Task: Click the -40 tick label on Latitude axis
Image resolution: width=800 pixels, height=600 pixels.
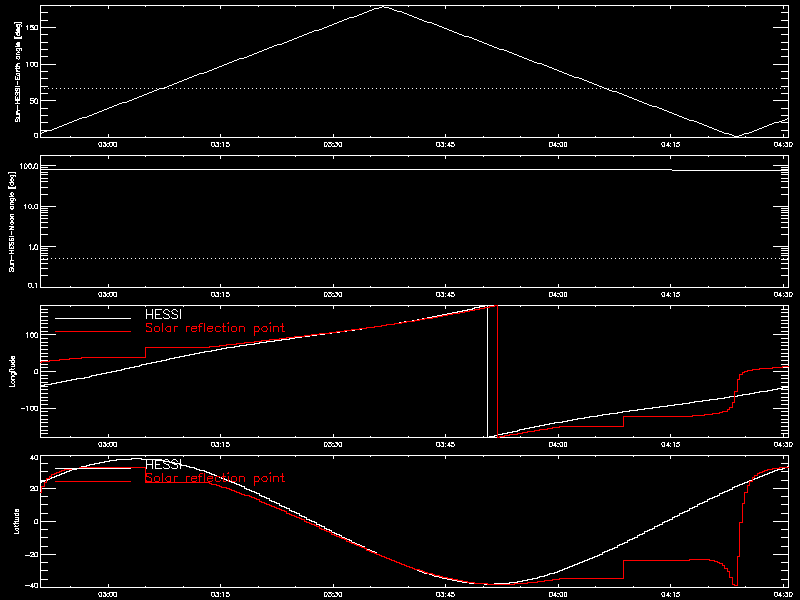Action: (32, 585)
